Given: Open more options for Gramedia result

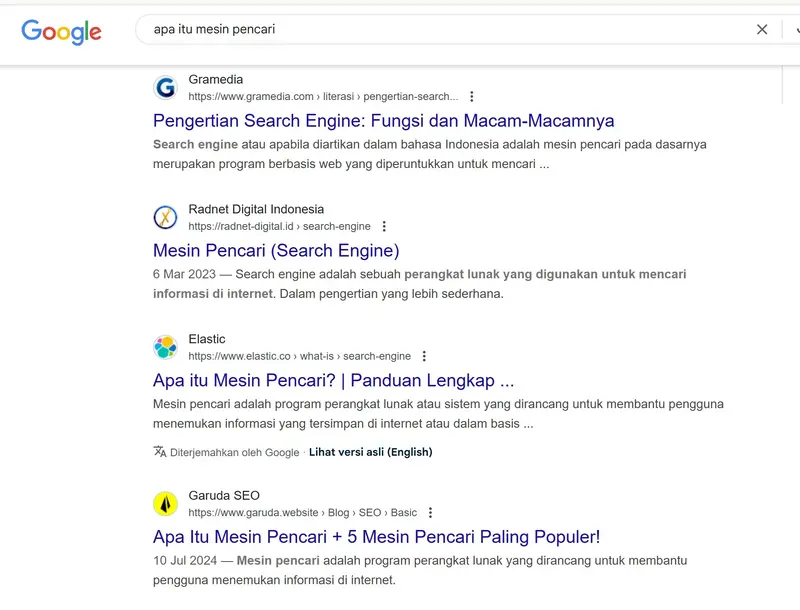Looking at the screenshot, I should point(471,96).
